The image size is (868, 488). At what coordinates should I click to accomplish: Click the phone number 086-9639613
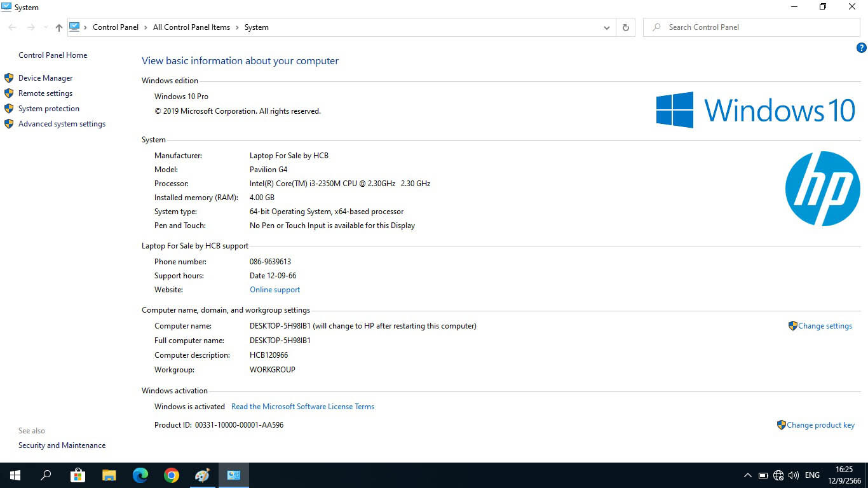[270, 262]
